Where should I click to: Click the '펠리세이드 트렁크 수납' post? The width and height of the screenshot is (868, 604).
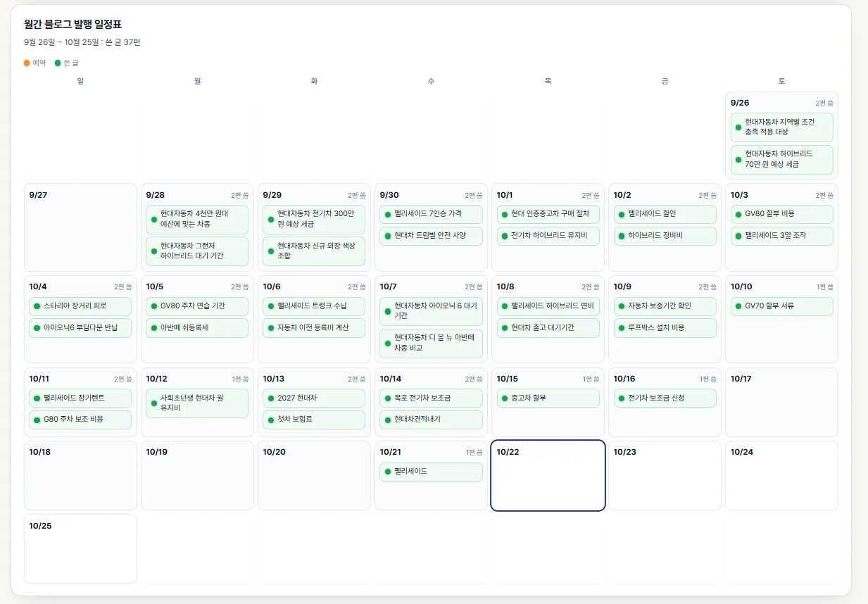[x=314, y=306]
